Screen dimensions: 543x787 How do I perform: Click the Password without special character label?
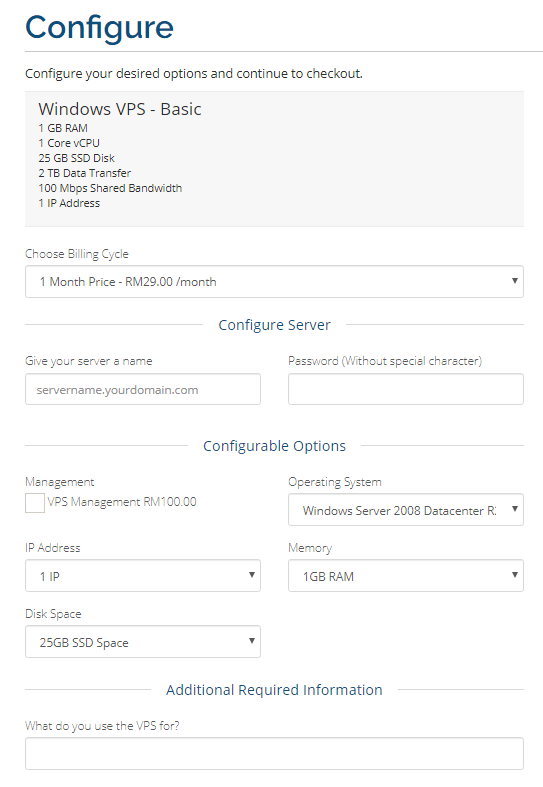(385, 361)
